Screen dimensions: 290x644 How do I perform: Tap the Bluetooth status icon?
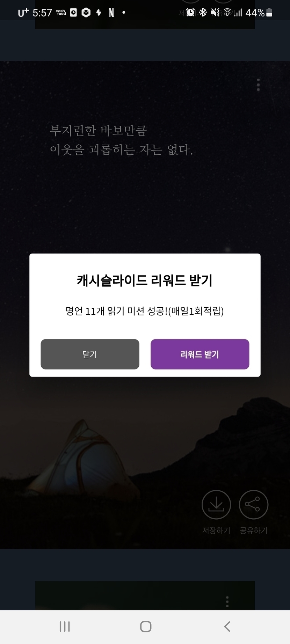[x=203, y=13]
